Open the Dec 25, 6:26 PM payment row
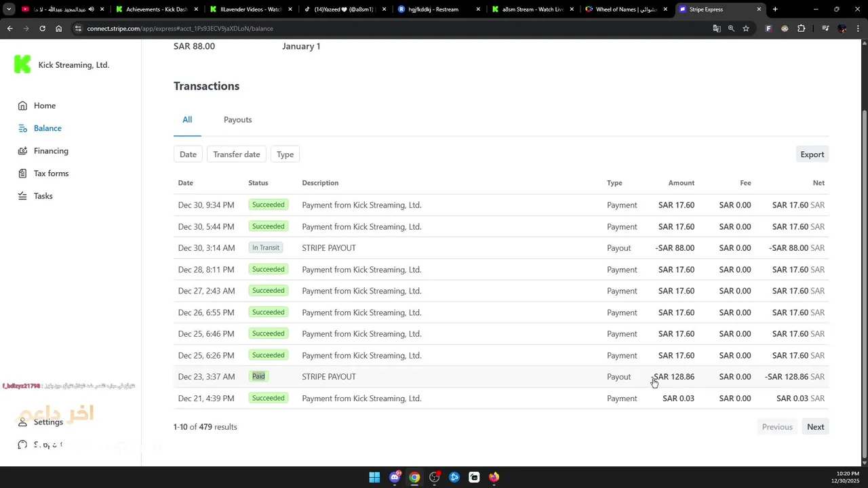868x488 pixels. [501, 355]
